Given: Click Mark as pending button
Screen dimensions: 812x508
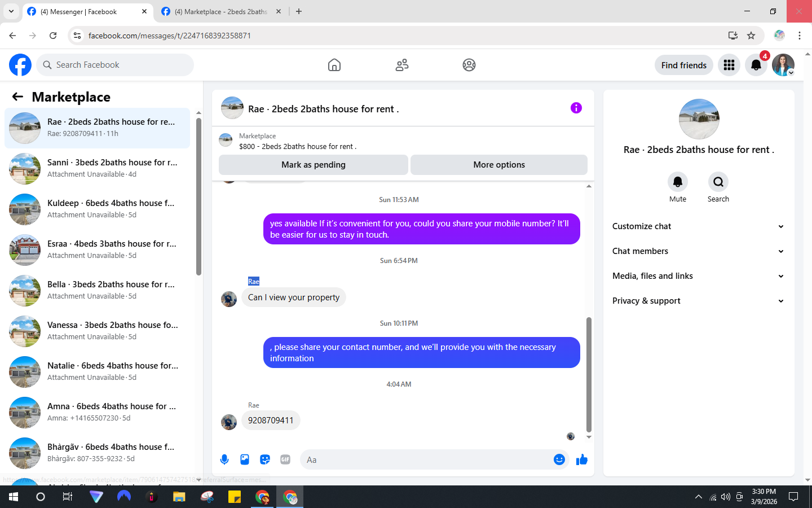Looking at the screenshot, I should click(314, 165).
